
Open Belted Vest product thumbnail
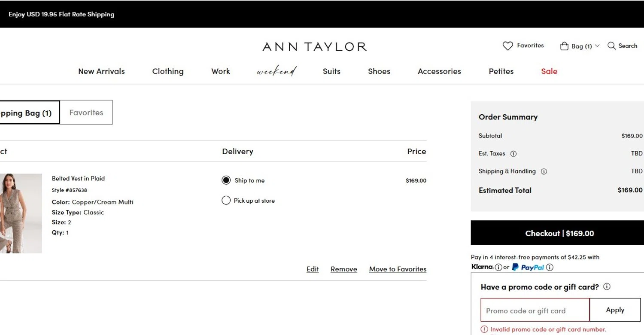pos(21,213)
